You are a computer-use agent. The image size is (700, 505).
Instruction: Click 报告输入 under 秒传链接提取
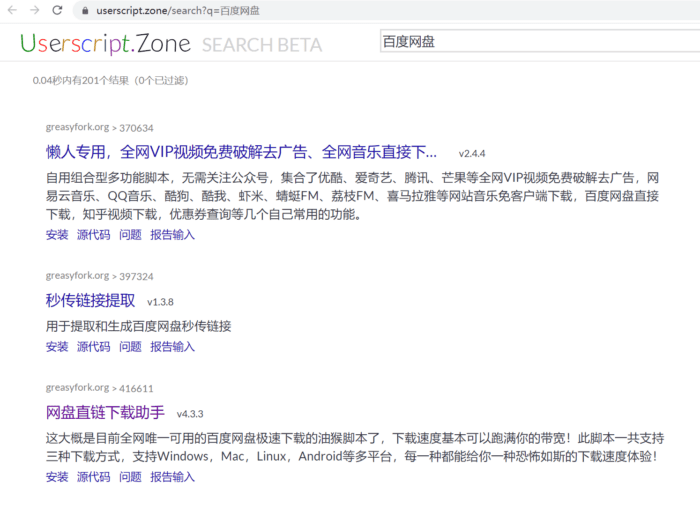172,346
